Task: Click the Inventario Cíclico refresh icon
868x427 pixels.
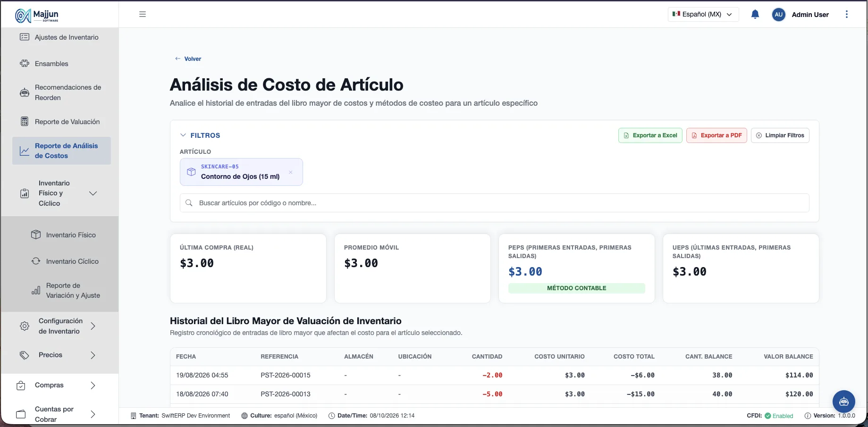Action: pyautogui.click(x=36, y=261)
